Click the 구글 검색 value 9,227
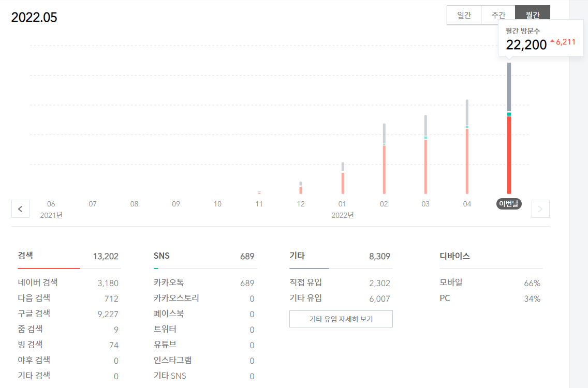The width and height of the screenshot is (588, 388). pyautogui.click(x=108, y=314)
